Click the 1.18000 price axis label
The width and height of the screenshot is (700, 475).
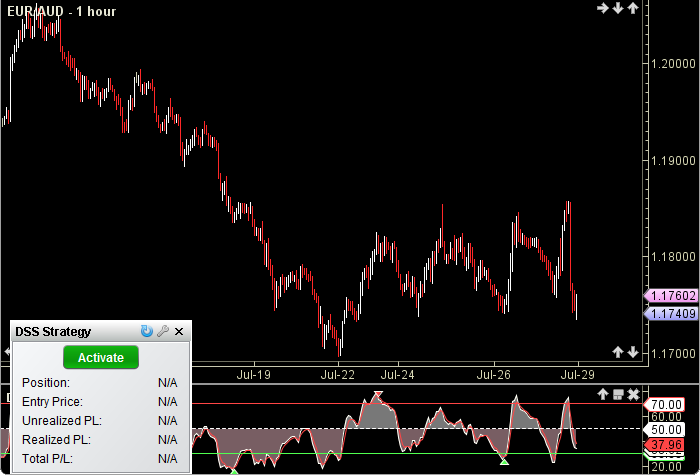[673, 257]
